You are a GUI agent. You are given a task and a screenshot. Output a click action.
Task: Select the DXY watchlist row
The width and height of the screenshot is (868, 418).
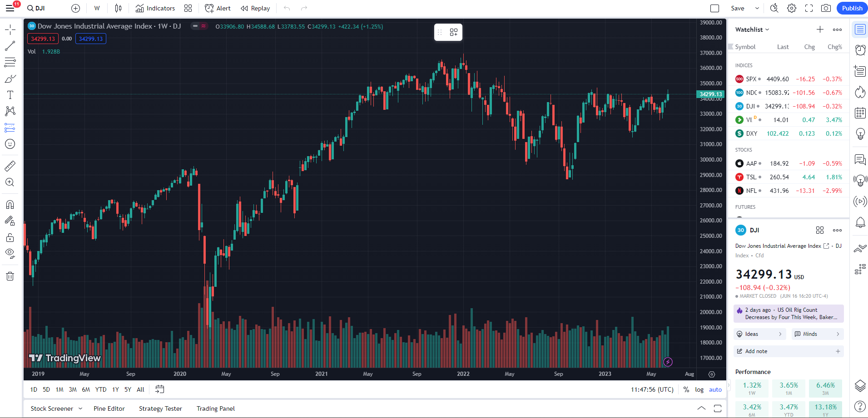tap(789, 133)
